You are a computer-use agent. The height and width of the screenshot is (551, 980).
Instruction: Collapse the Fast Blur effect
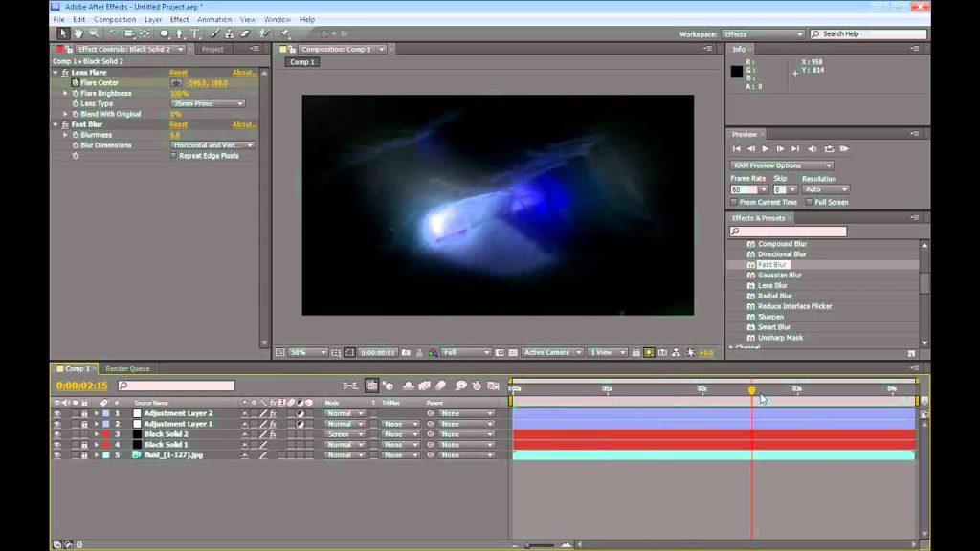[x=56, y=124]
